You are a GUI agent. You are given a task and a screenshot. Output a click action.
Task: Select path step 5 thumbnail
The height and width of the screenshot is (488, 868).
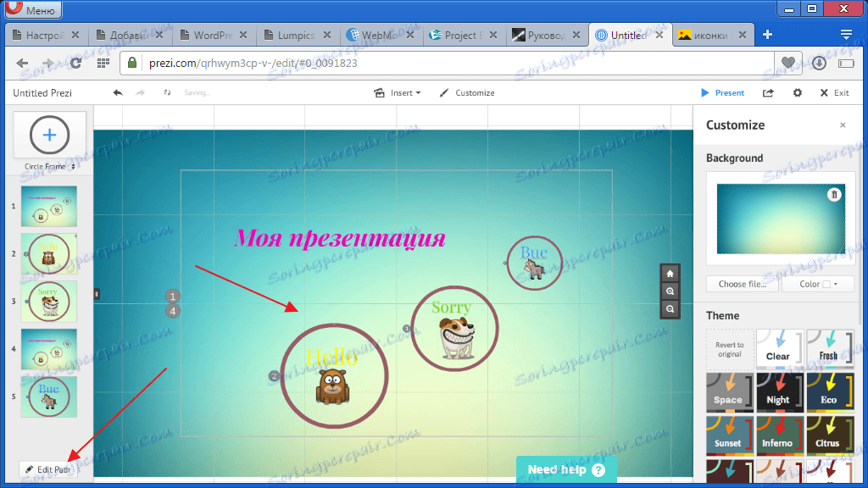click(x=48, y=396)
